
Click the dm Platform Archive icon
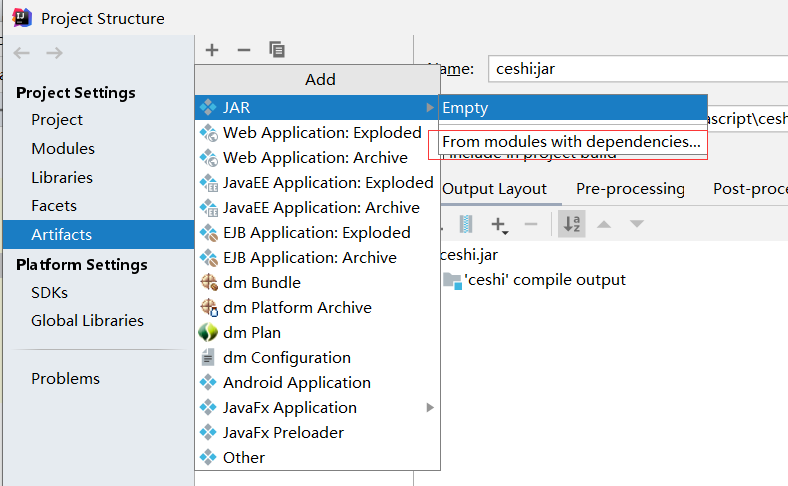pyautogui.click(x=209, y=308)
